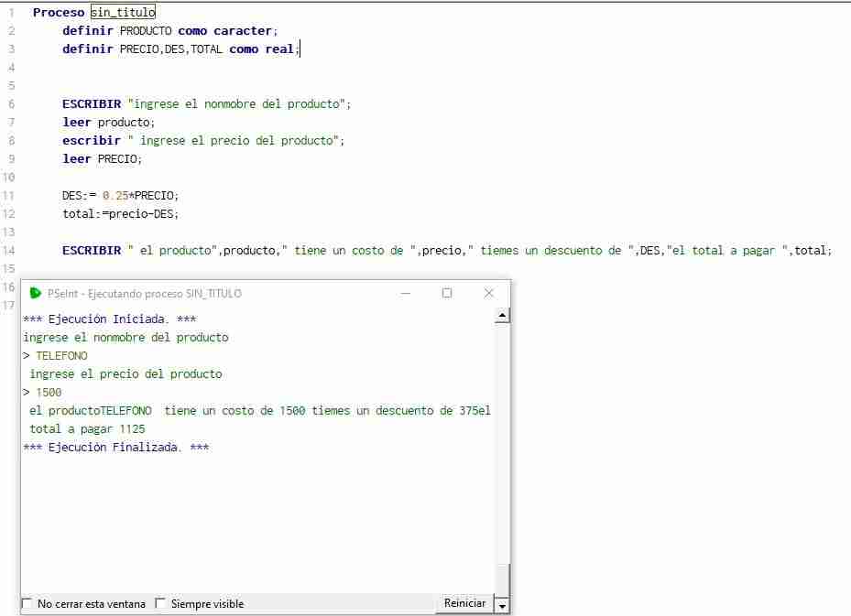This screenshot has width=851, height=616.
Task: Click the PSeInt green logo icon in execution window
Action: coord(36,294)
